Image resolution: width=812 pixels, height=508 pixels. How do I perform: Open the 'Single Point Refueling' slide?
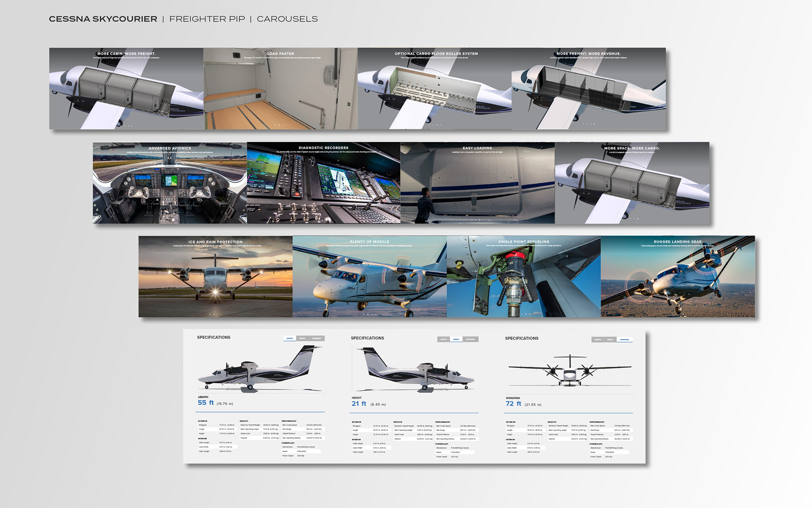pos(524,276)
